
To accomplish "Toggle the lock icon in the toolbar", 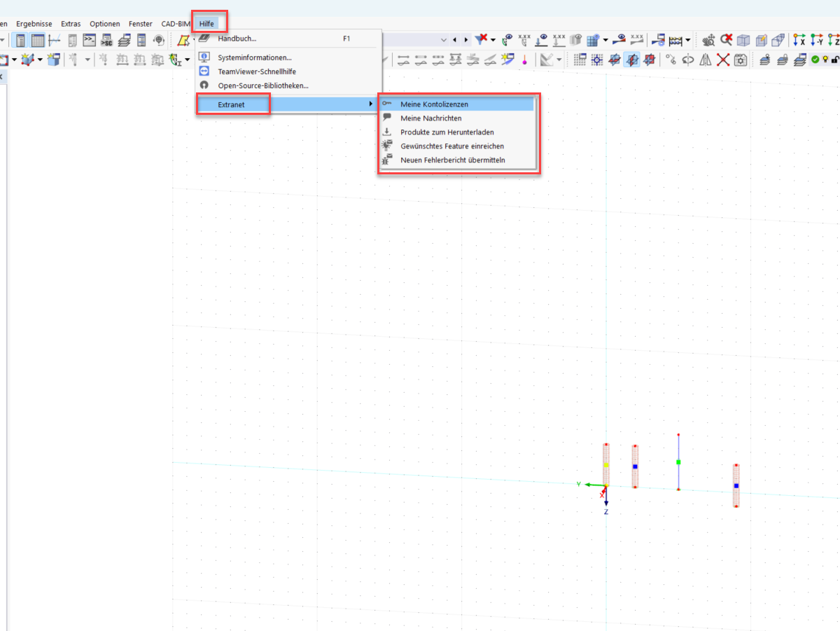I will (x=835, y=60).
